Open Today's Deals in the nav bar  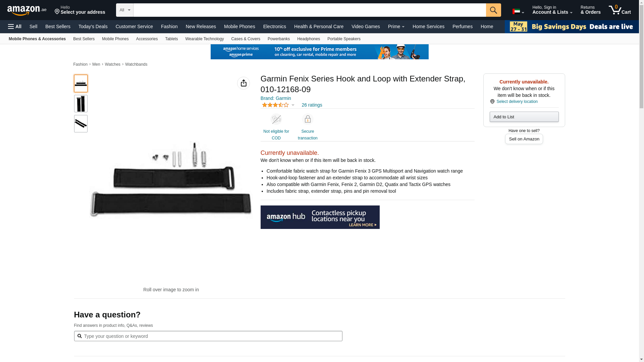pos(93,26)
